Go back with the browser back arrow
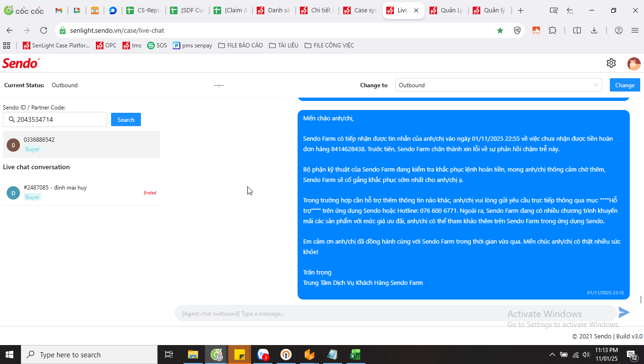644x364 pixels. click(9, 30)
